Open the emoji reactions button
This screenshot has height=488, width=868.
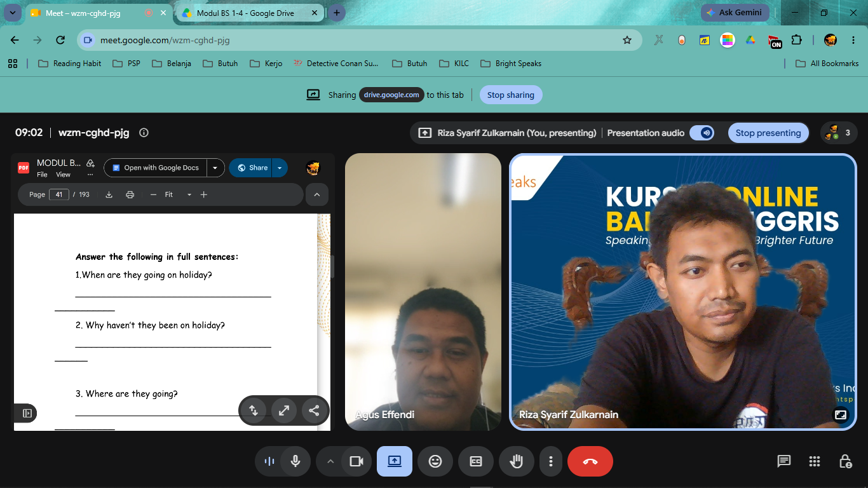click(435, 461)
